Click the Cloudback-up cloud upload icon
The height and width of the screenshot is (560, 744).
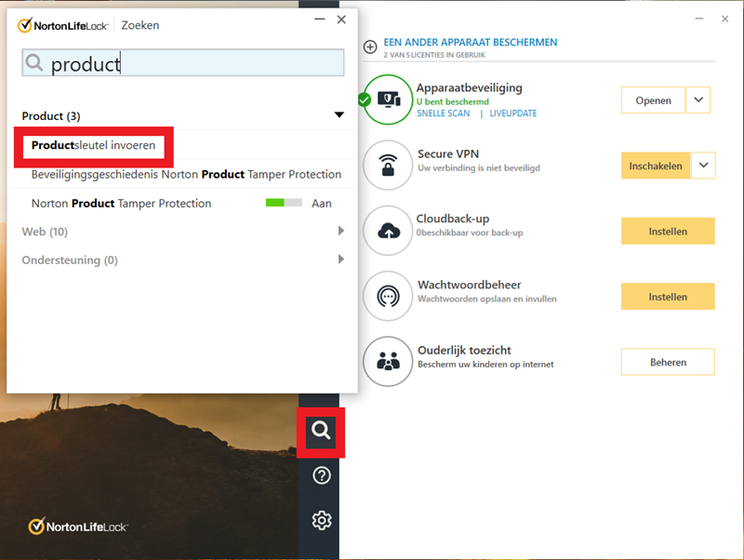pyautogui.click(x=388, y=231)
